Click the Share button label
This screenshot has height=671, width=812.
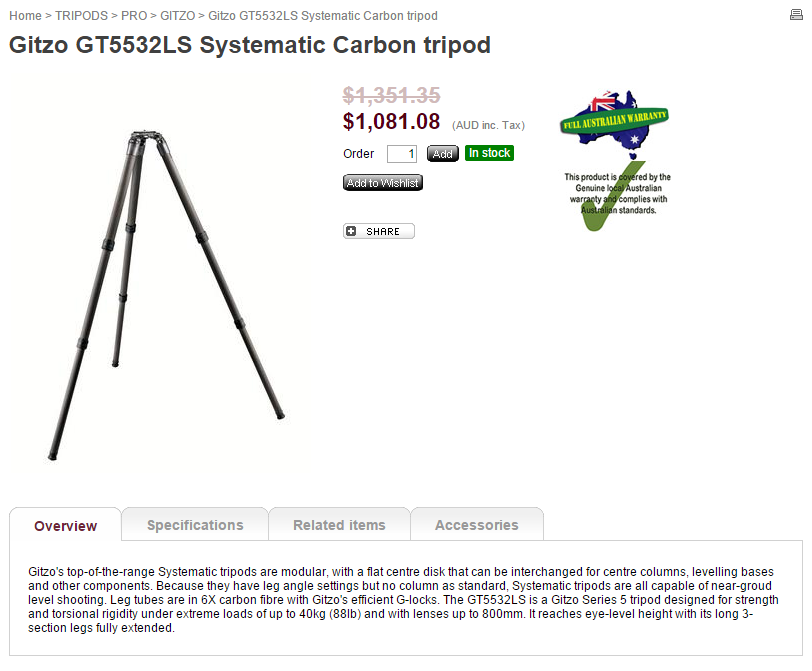pos(383,231)
